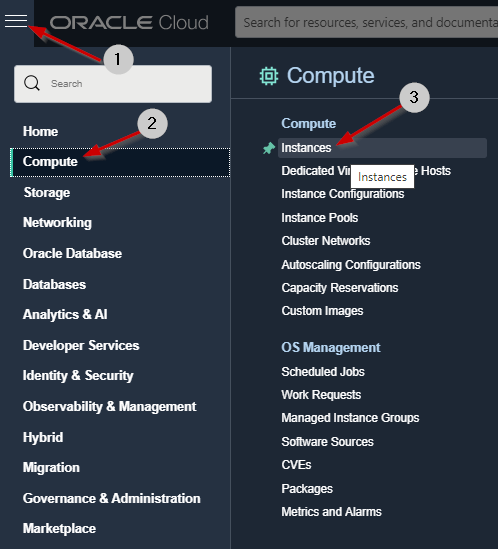This screenshot has height=549, width=498.
Task: Open Identity & Security category
Action: tap(78, 375)
